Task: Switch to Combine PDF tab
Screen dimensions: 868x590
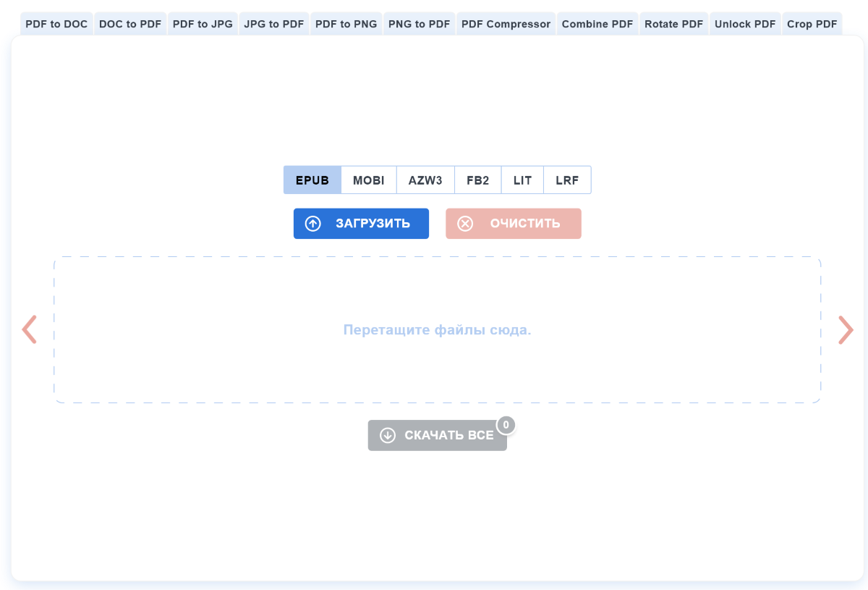Action: tap(597, 24)
